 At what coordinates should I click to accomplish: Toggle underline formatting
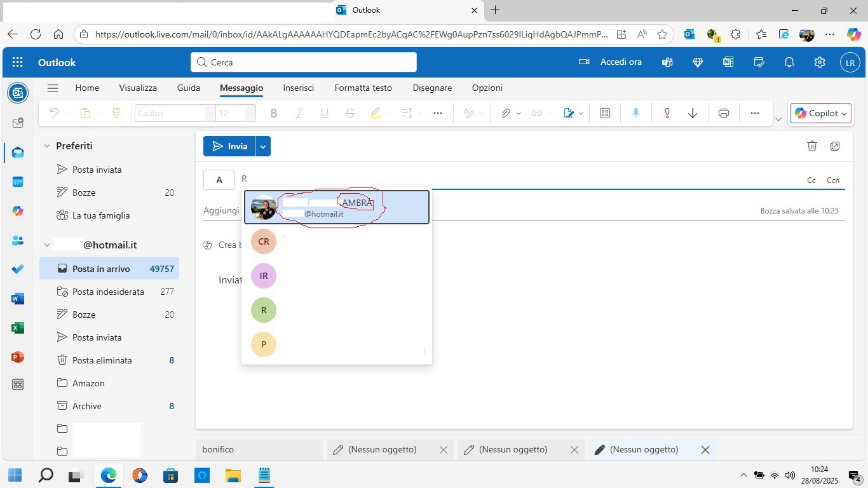(x=325, y=113)
